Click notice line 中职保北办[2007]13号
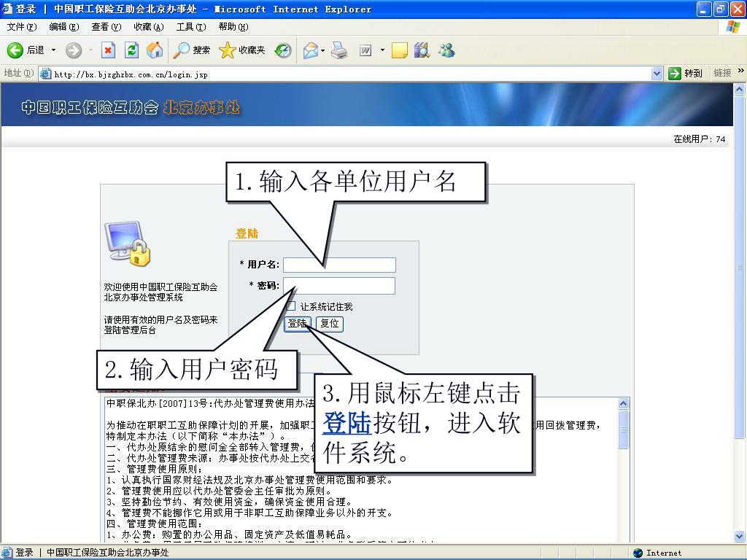Viewport: 747px width, 560px height. click(x=210, y=403)
